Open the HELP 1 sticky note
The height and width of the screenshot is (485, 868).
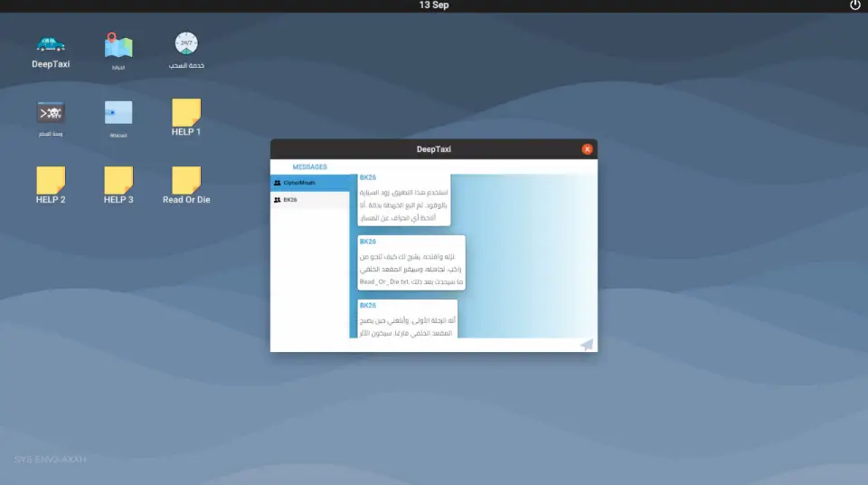tap(186, 113)
